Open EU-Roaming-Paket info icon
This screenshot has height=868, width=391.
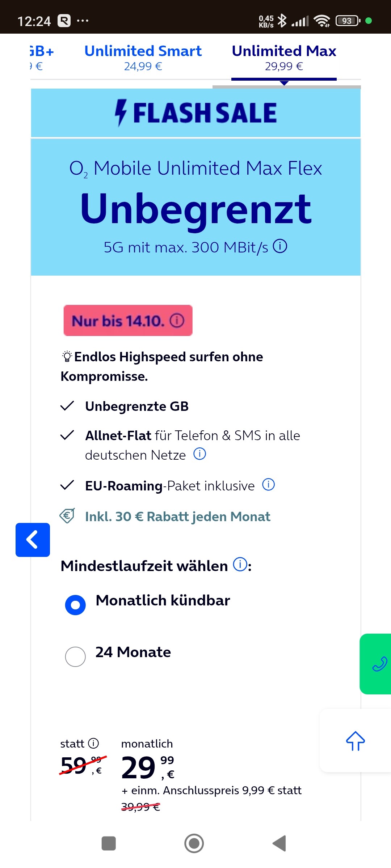pyautogui.click(x=268, y=484)
